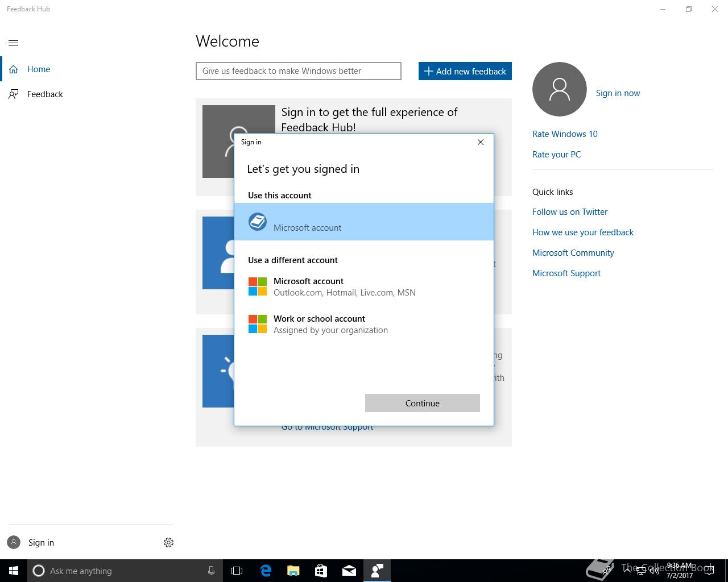728x582 pixels.
Task: Open Feedback section in sidebar
Action: click(x=85, y=94)
